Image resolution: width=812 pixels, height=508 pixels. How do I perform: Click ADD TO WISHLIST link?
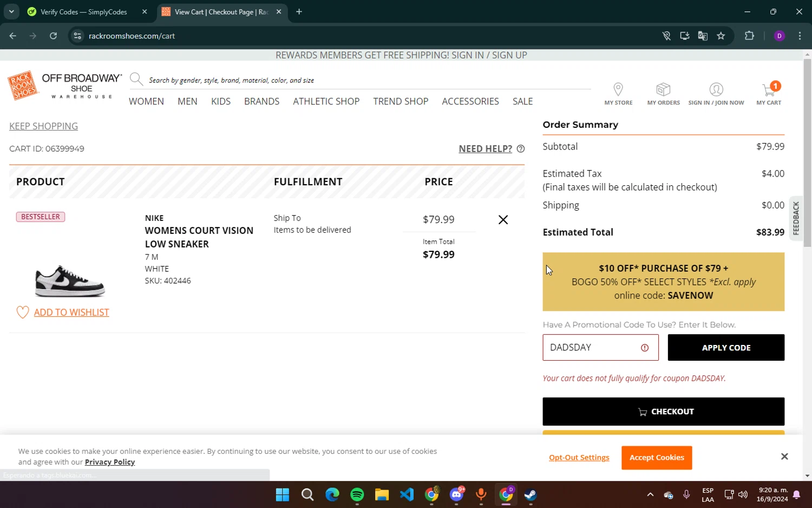point(71,312)
